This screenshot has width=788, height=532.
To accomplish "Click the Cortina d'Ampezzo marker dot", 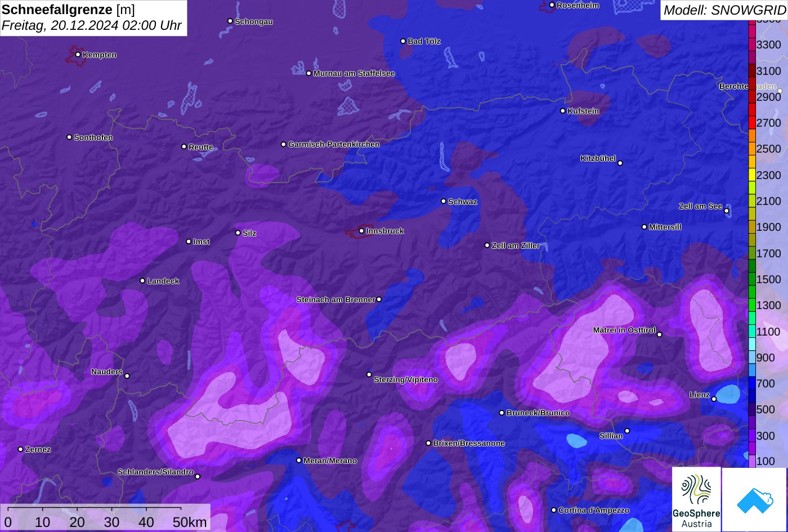I will click(553, 510).
